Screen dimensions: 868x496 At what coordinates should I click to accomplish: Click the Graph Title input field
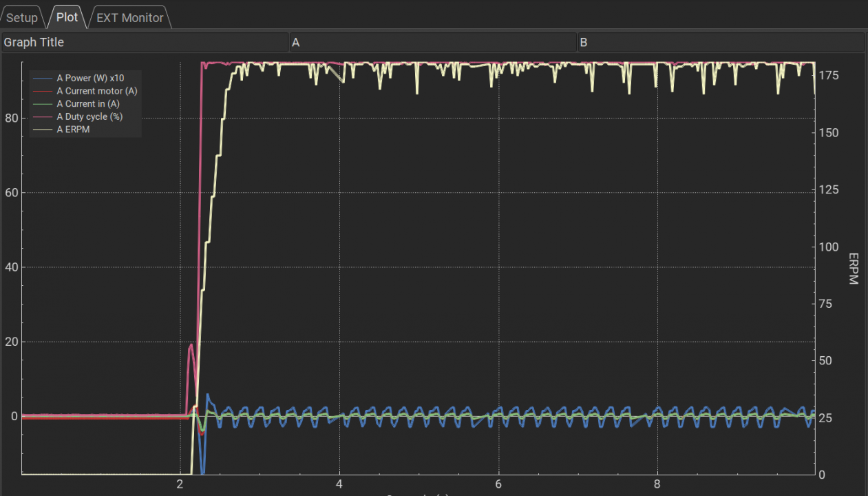click(x=145, y=42)
